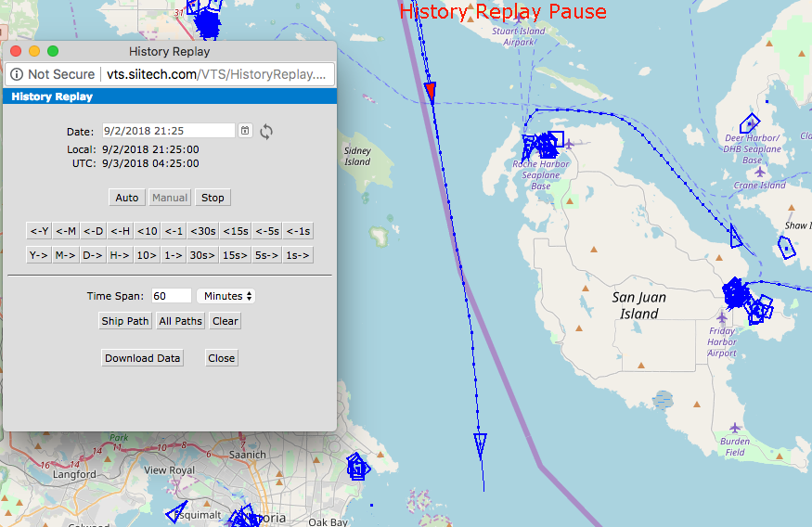Click the Friday Harbor Airport plane icon
Image resolution: width=812 pixels, height=527 pixels.
[x=722, y=316]
